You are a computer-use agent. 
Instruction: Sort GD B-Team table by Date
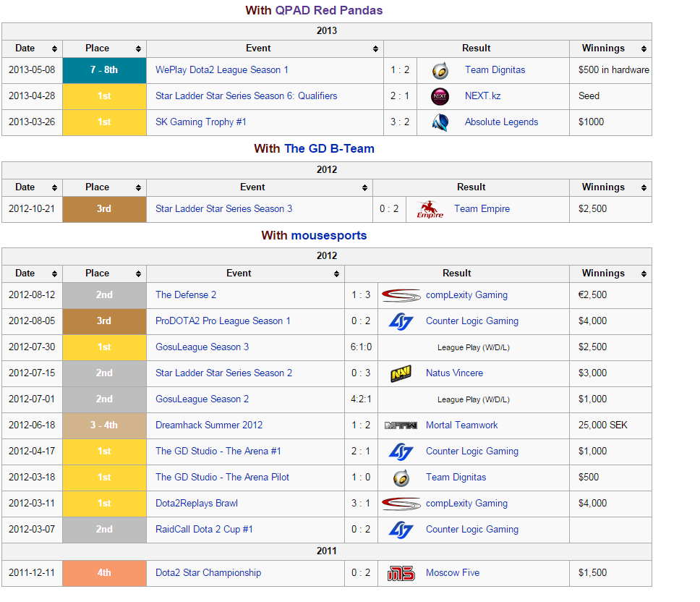click(x=54, y=187)
